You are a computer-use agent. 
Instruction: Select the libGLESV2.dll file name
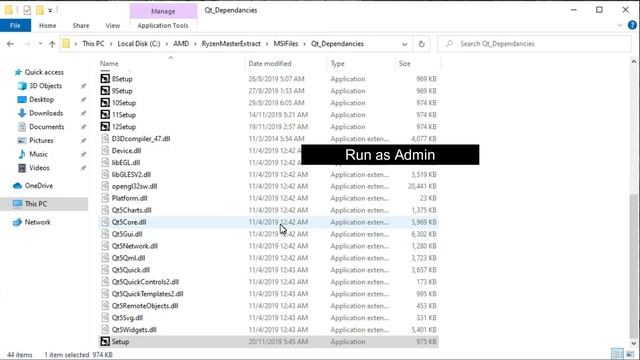(x=131, y=175)
